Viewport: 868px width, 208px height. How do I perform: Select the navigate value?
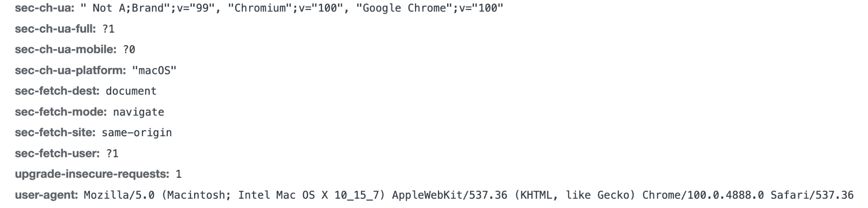point(138,112)
